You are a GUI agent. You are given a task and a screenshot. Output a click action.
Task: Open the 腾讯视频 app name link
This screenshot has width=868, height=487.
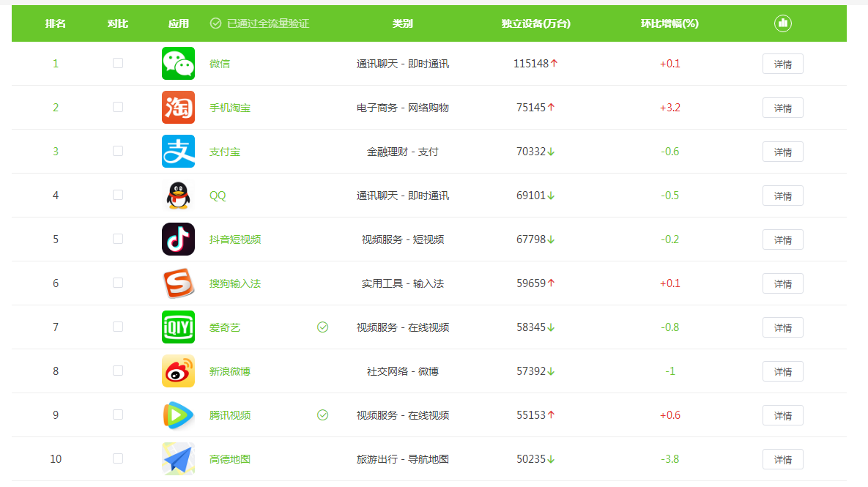tap(230, 415)
